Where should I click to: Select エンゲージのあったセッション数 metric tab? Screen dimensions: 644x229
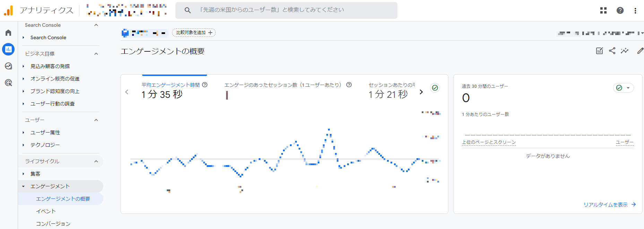tap(288, 90)
